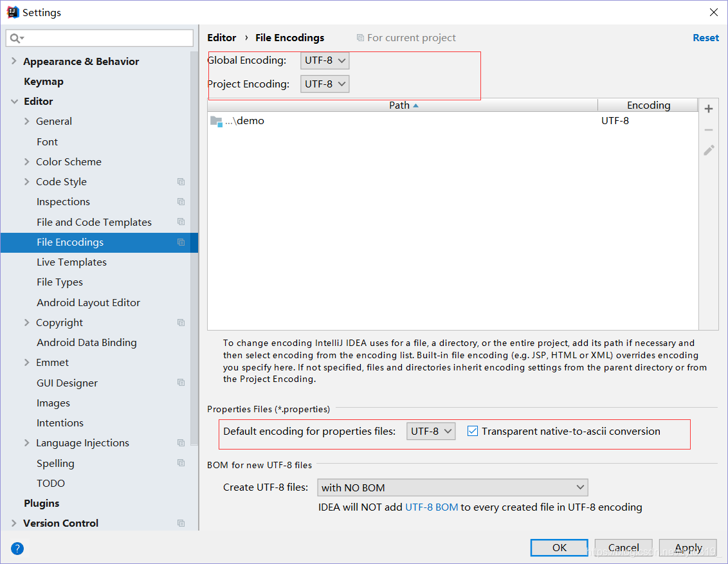The height and width of the screenshot is (564, 728).
Task: Click project icon beside Language Injections
Action: pyautogui.click(x=181, y=443)
